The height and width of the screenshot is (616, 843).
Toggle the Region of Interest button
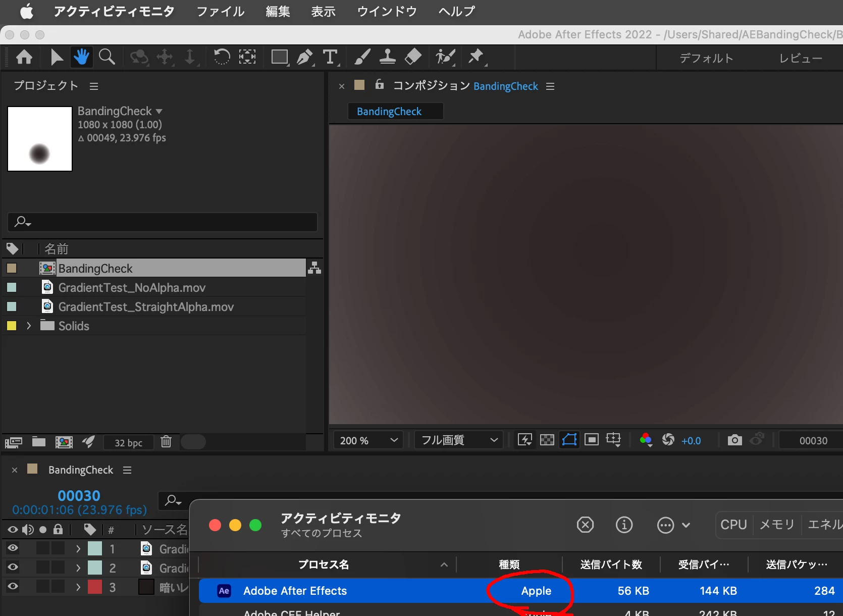pyautogui.click(x=592, y=440)
